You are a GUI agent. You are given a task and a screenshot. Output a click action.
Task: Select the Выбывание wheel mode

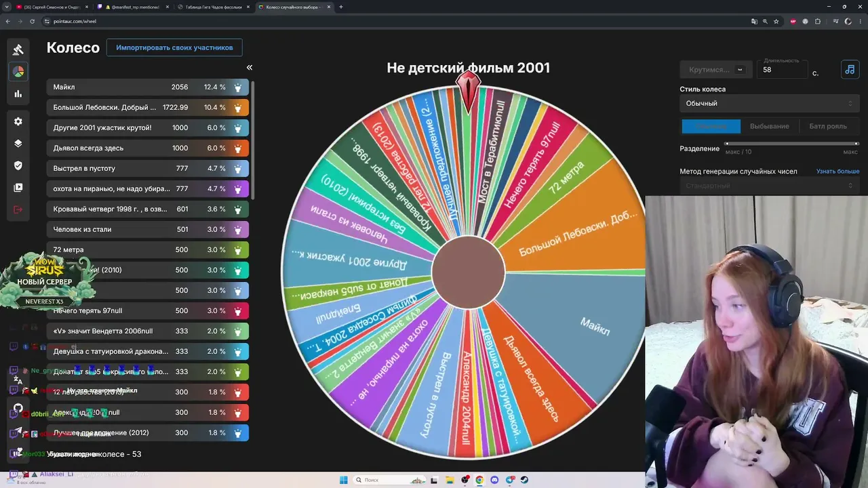coord(769,126)
